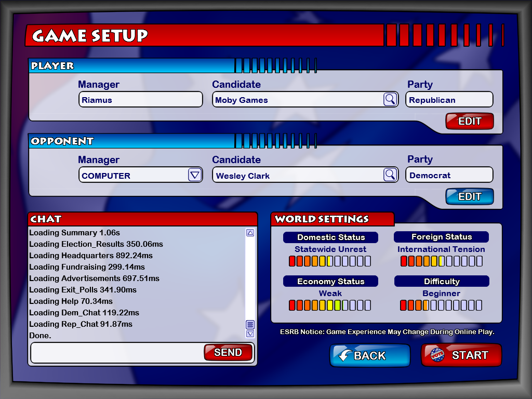This screenshot has height=399, width=532.
Task: Send a chat message with SEND
Action: click(x=229, y=352)
